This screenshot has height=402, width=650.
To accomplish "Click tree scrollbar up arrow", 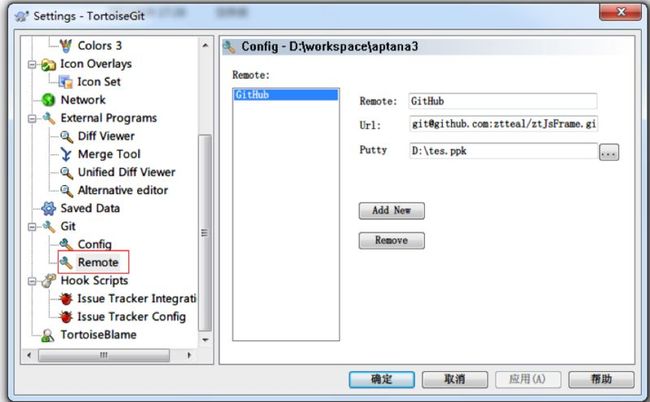I will (205, 45).
